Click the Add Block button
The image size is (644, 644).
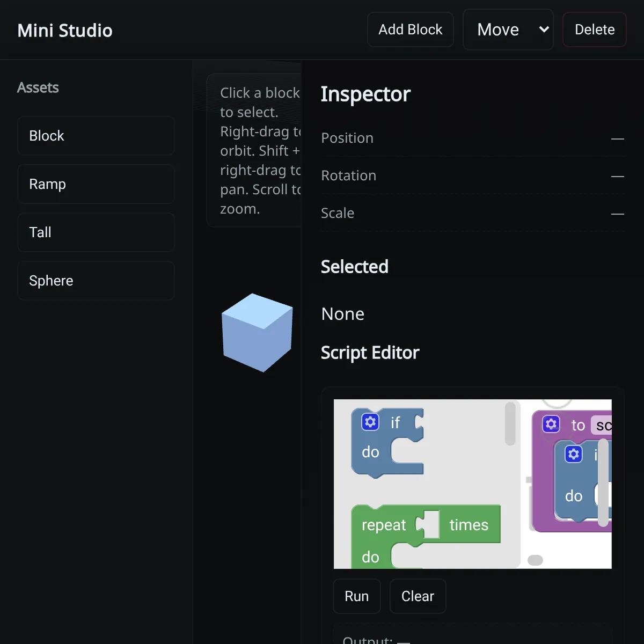pyautogui.click(x=411, y=30)
